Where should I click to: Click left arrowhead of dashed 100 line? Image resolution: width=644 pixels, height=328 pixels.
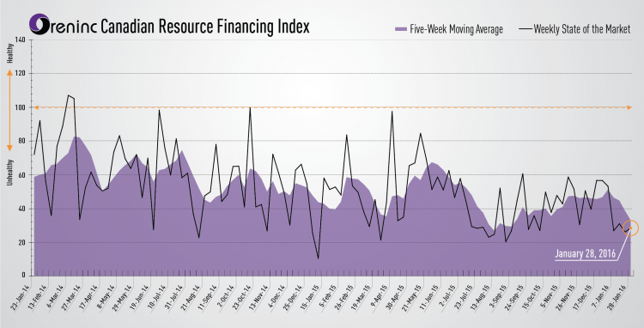tap(36, 107)
